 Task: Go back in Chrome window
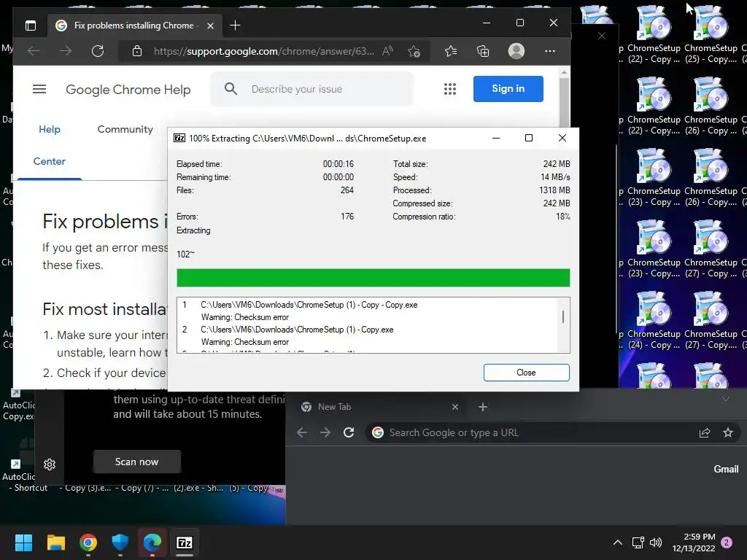point(301,432)
